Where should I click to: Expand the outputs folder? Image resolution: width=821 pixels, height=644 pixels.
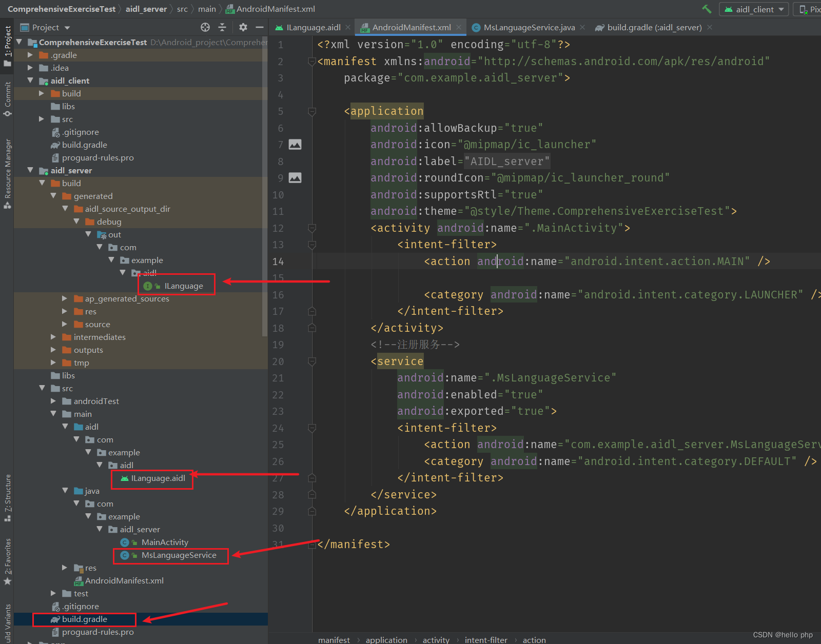click(x=53, y=350)
